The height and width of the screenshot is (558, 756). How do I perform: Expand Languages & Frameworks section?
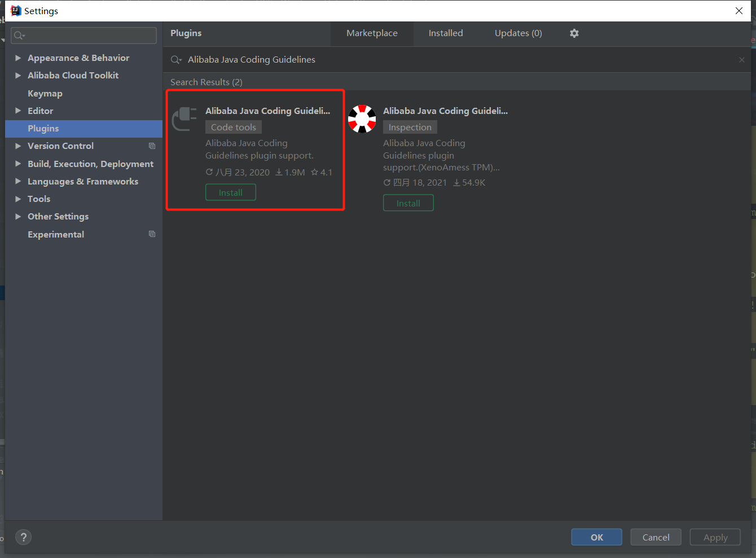pos(18,182)
